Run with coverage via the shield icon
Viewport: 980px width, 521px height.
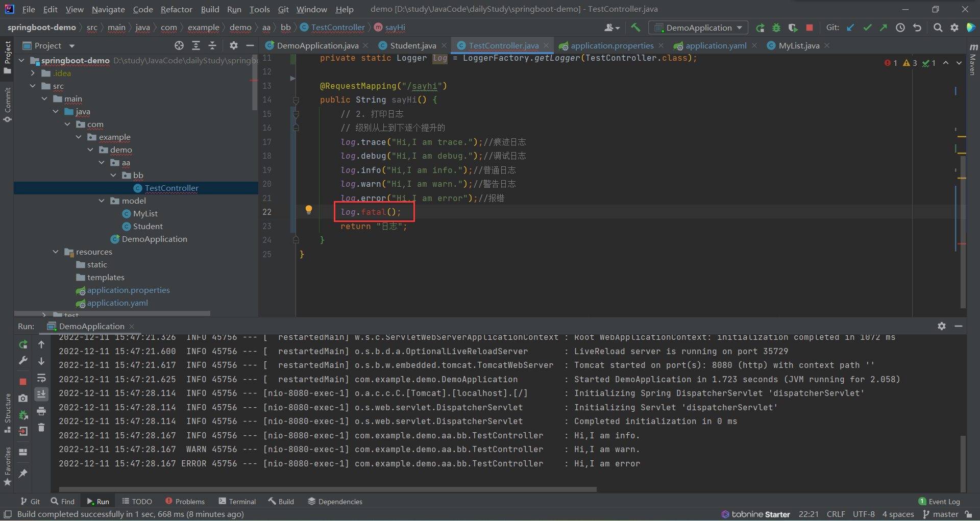point(793,28)
